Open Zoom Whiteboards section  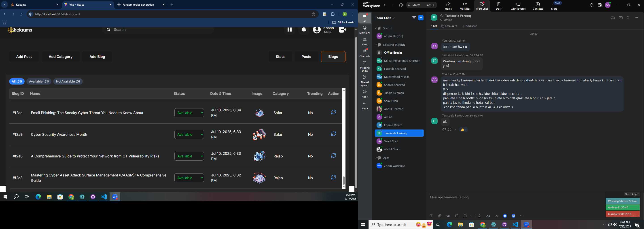[x=518, y=6]
